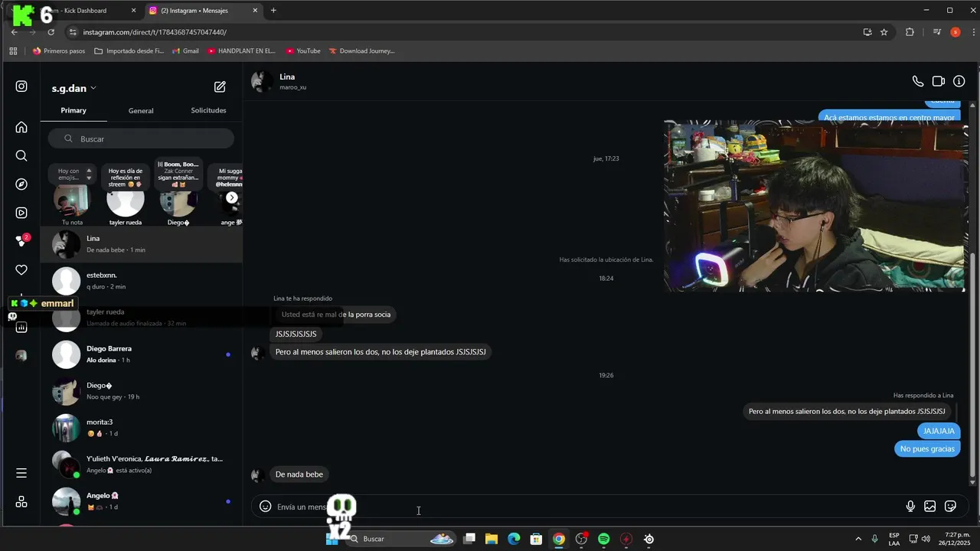Open the estebxnn. conversation
Screen dimensions: 980x551
[x=141, y=281]
